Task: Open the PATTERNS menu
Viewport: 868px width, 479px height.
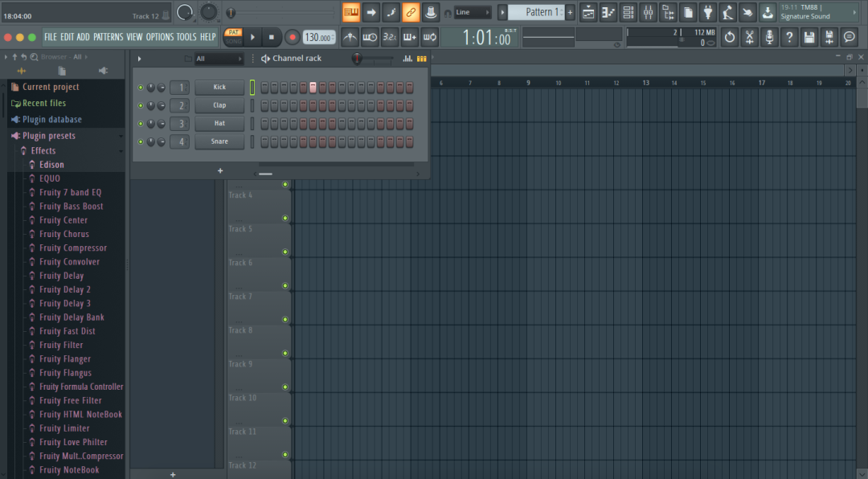Action: tap(108, 37)
